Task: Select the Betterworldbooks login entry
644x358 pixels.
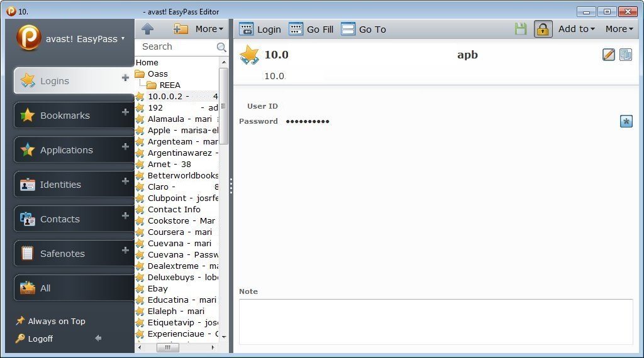Action: [x=177, y=175]
